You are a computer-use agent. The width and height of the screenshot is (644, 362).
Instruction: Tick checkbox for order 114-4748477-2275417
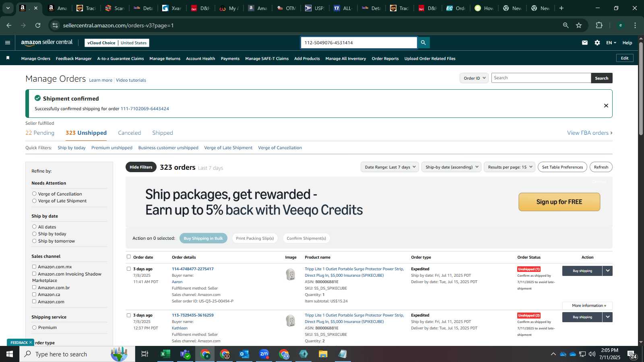pos(129,269)
